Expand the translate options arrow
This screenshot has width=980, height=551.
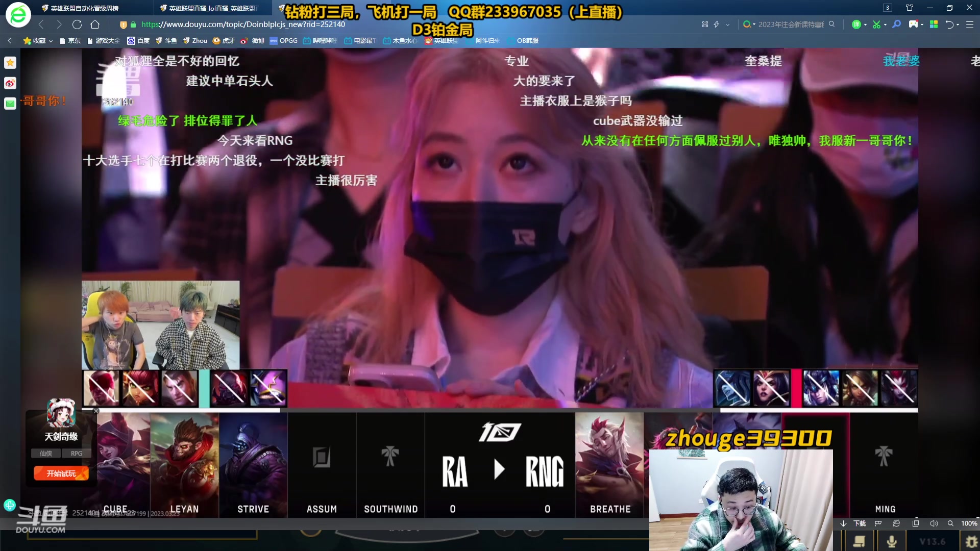coord(865,25)
